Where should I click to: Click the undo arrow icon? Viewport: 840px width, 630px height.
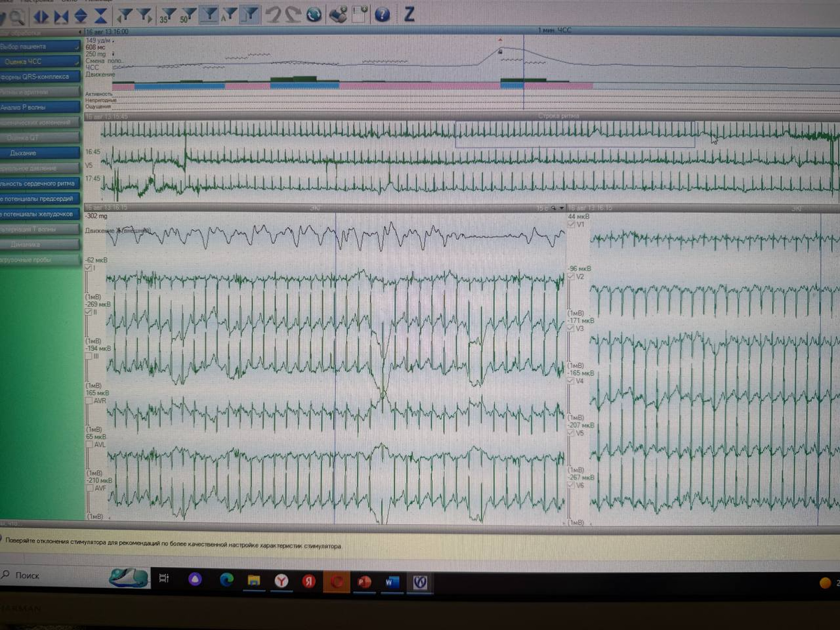[x=274, y=14]
